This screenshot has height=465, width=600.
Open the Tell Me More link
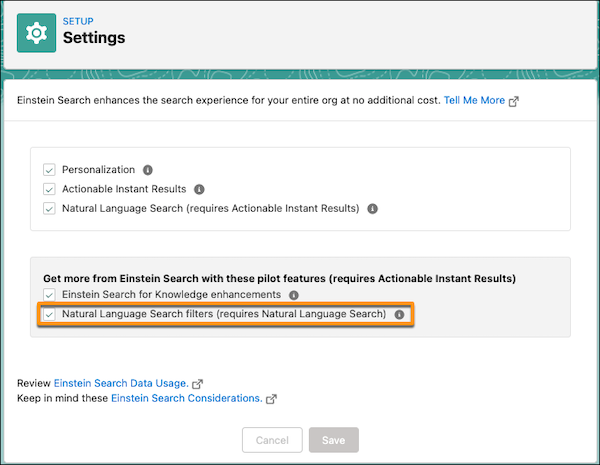click(474, 100)
